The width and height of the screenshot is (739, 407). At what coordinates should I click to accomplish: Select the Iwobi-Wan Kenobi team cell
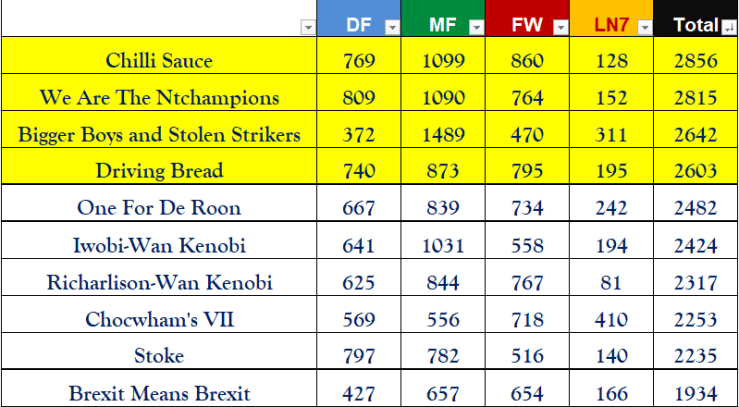(159, 245)
